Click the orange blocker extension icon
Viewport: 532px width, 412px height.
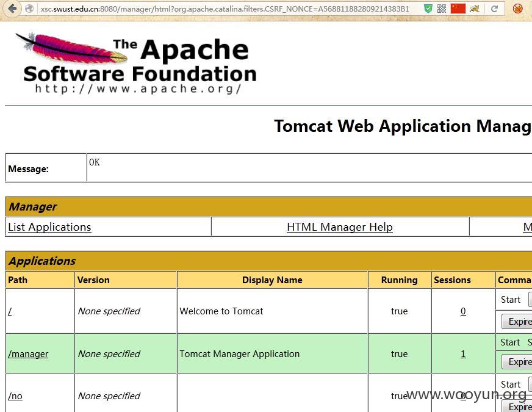(517, 9)
